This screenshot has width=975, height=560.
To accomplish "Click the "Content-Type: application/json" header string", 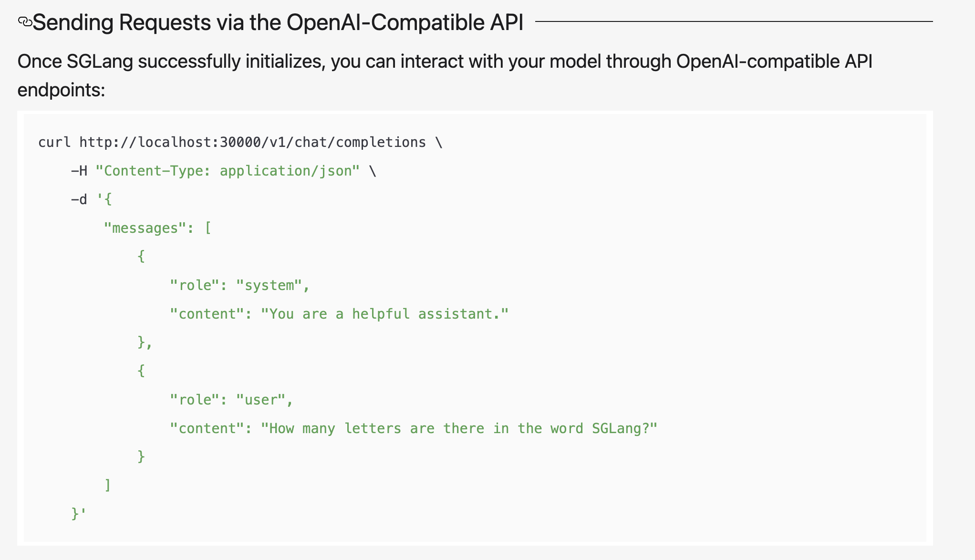I will [227, 171].
